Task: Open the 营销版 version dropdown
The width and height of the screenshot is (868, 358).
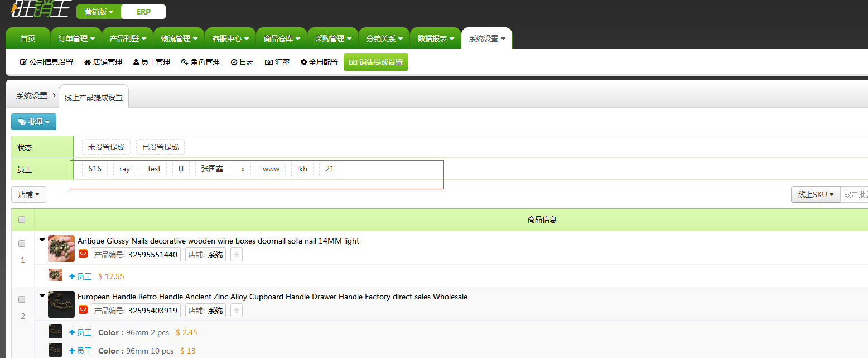Action: [x=99, y=12]
